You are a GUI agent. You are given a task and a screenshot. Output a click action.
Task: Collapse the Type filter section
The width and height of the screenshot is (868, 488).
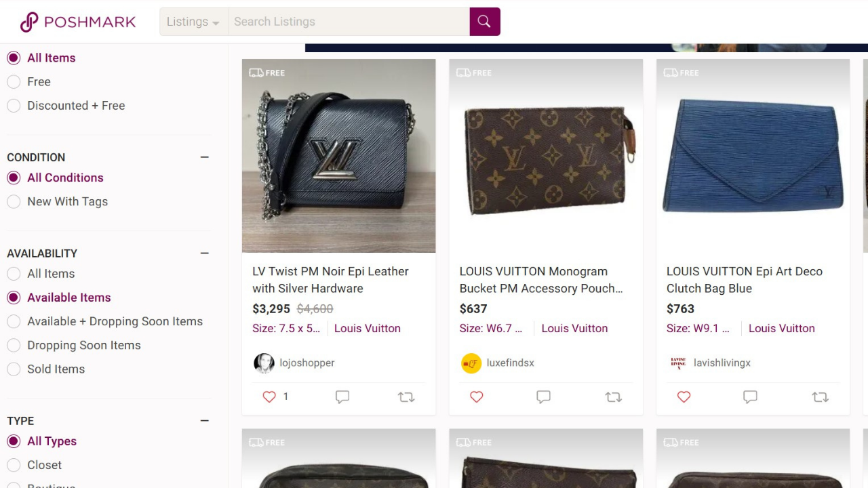click(x=204, y=421)
